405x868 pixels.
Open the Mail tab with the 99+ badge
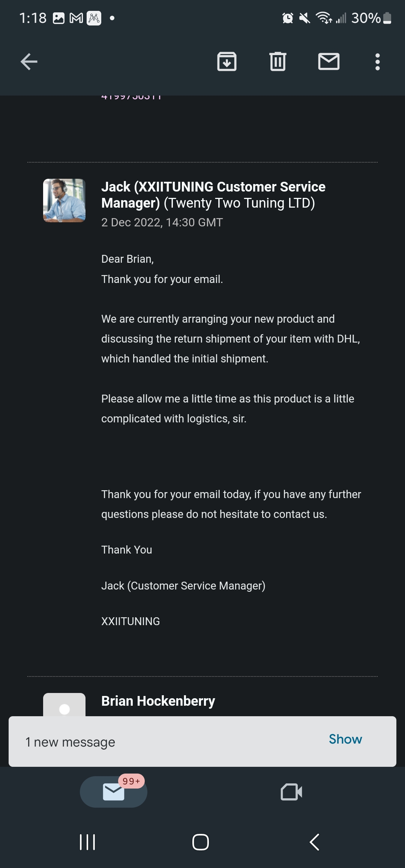pyautogui.click(x=114, y=792)
